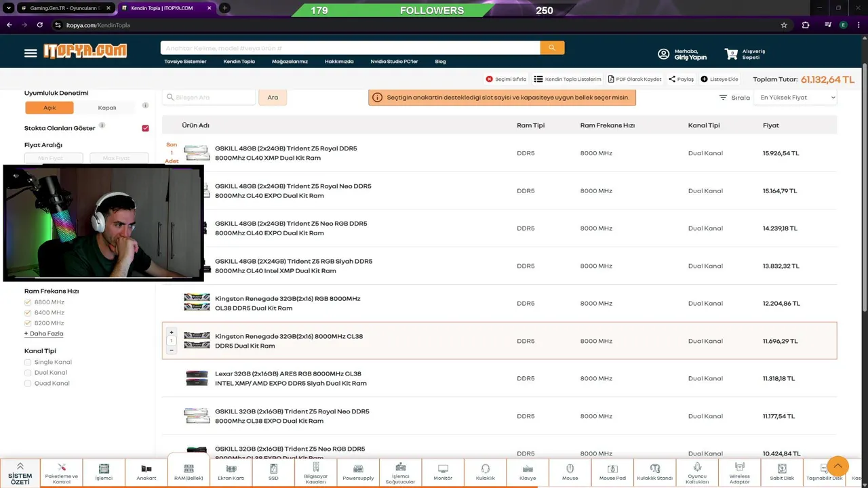Viewport: 868px width, 488px height.
Task: Select the RAM(Bellek) category
Action: [189, 472]
